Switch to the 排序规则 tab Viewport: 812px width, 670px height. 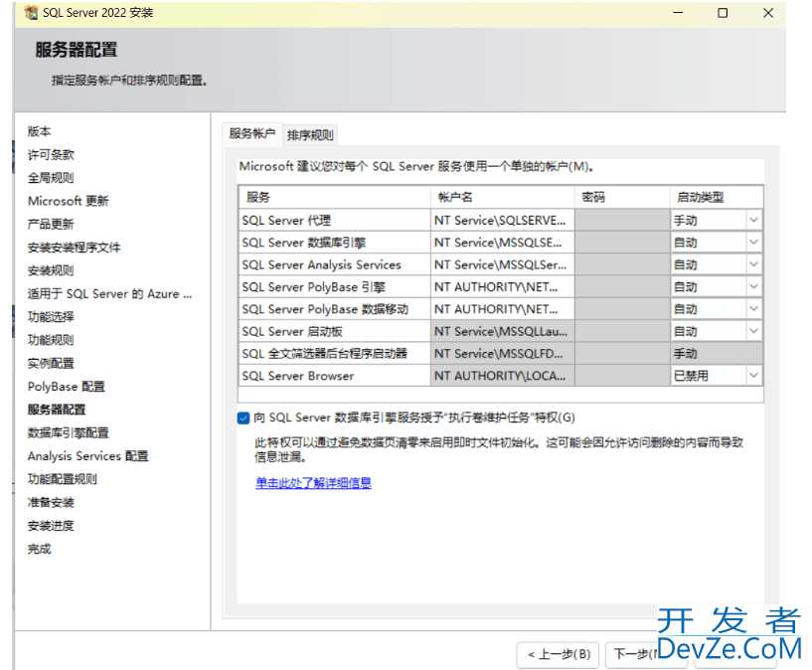[x=310, y=135]
